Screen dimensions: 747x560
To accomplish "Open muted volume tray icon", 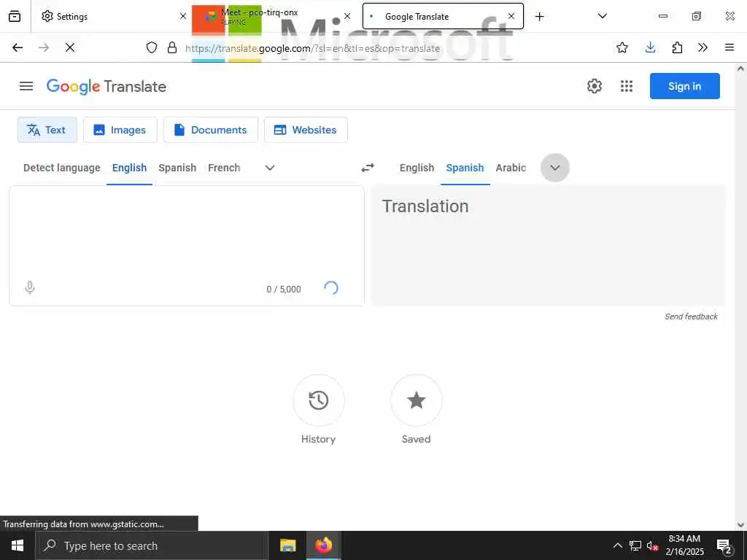I will pyautogui.click(x=652, y=545).
